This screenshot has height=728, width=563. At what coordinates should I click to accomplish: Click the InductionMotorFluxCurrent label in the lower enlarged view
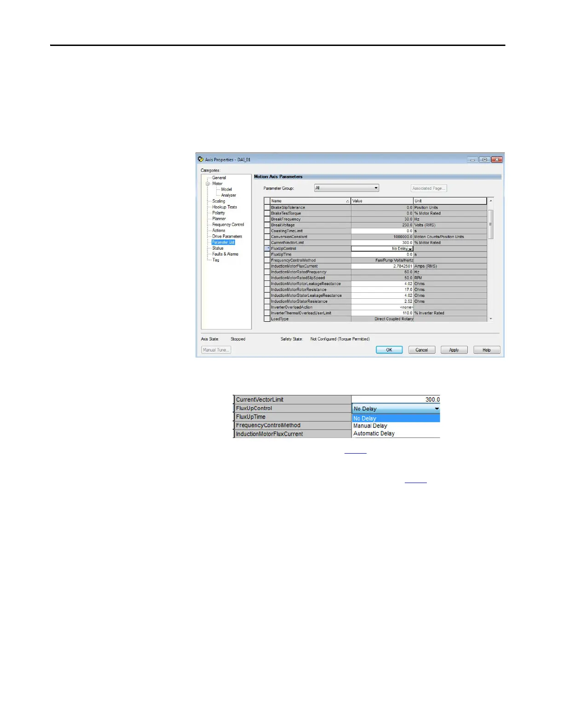270,434
